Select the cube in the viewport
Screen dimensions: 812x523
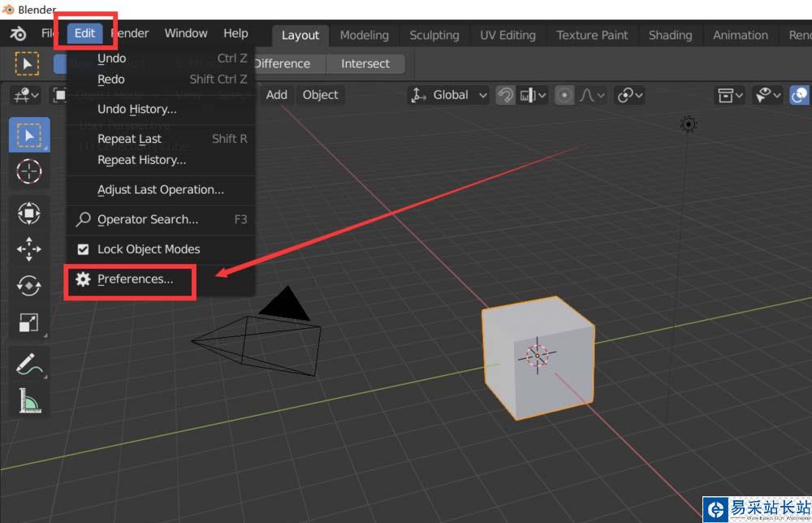point(538,357)
